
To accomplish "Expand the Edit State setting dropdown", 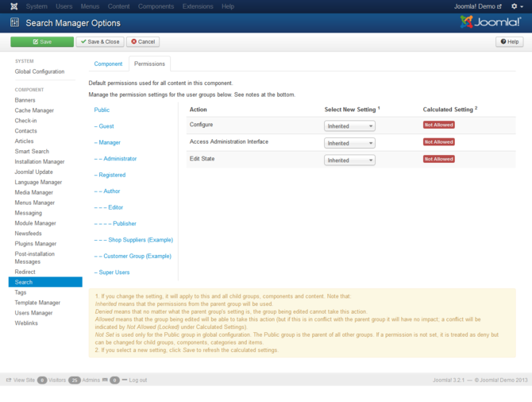I will 349,160.
